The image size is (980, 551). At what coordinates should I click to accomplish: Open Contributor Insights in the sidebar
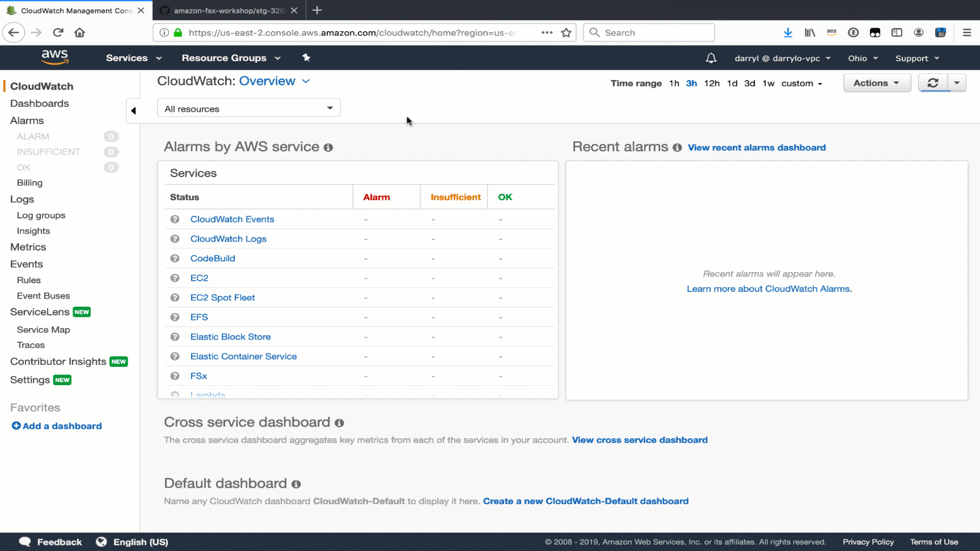click(58, 362)
